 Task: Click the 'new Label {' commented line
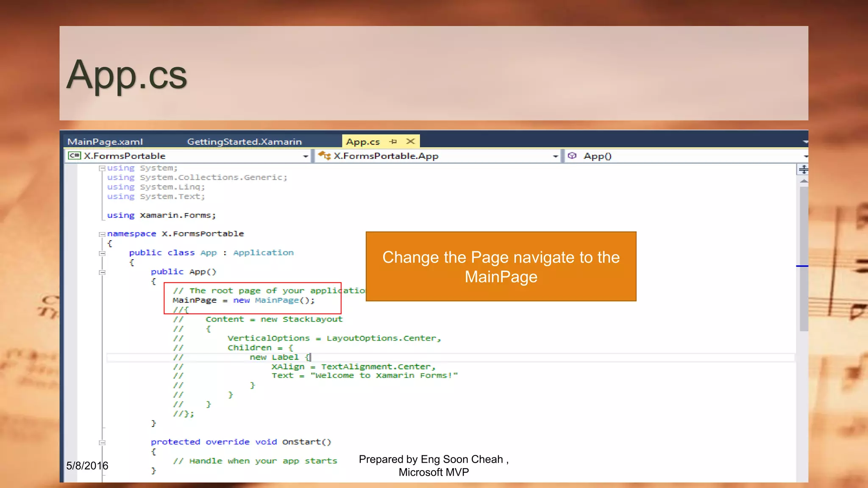(280, 357)
